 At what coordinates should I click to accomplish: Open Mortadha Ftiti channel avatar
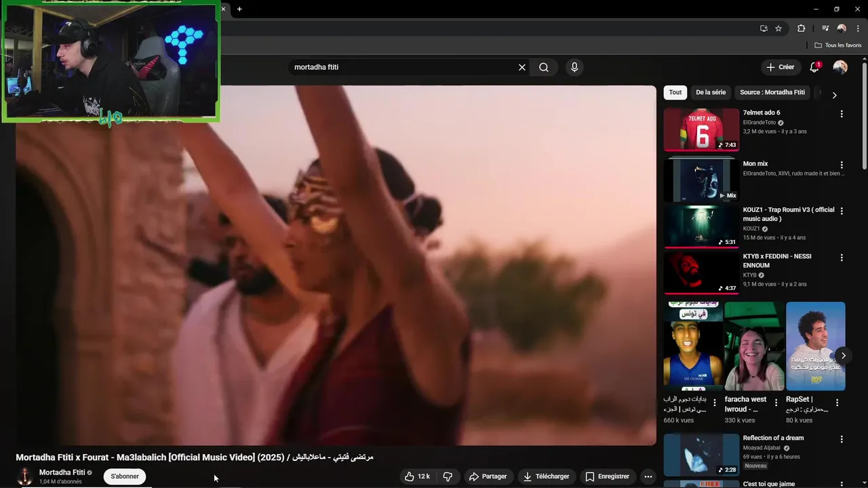(25, 476)
